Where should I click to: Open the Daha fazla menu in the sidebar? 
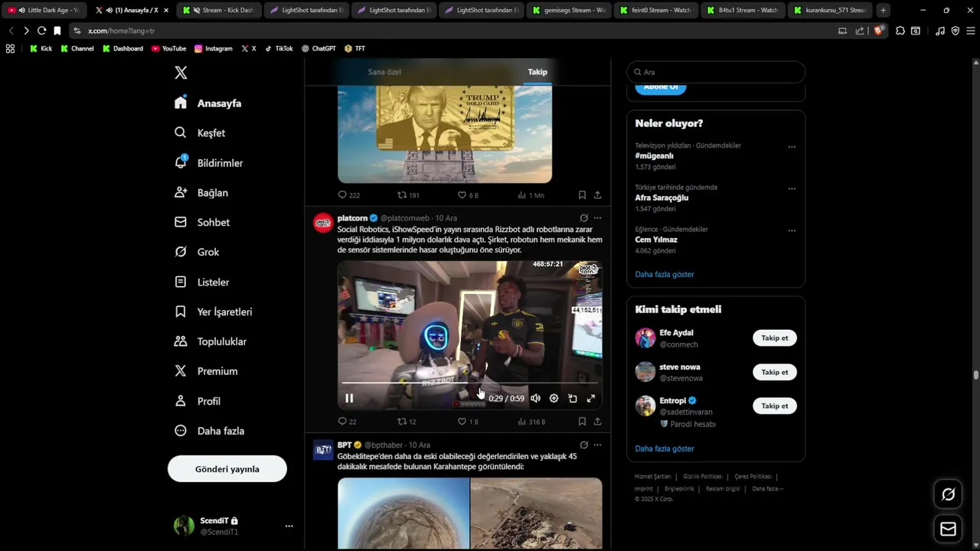tap(209, 431)
